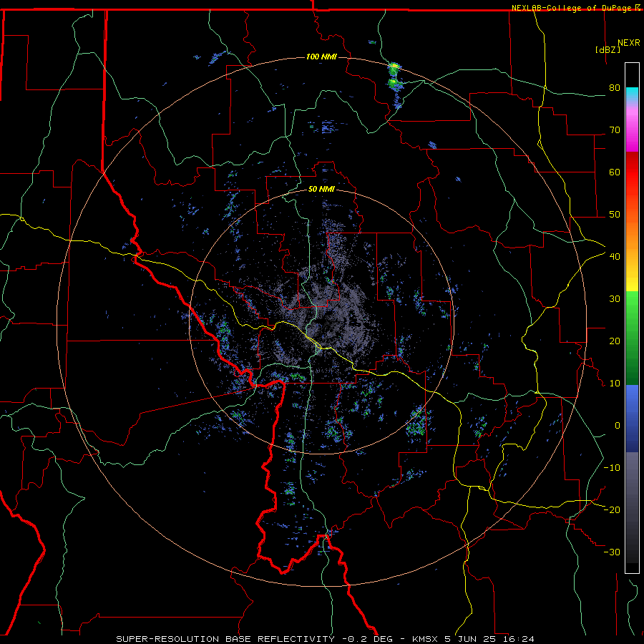Image resolution: width=644 pixels, height=644 pixels.
Task: Select the -10 value on the dBZ scale
Action: (x=612, y=468)
